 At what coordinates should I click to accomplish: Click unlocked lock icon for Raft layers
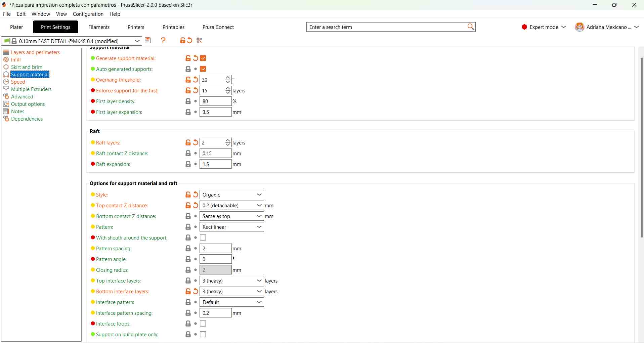pos(188,143)
